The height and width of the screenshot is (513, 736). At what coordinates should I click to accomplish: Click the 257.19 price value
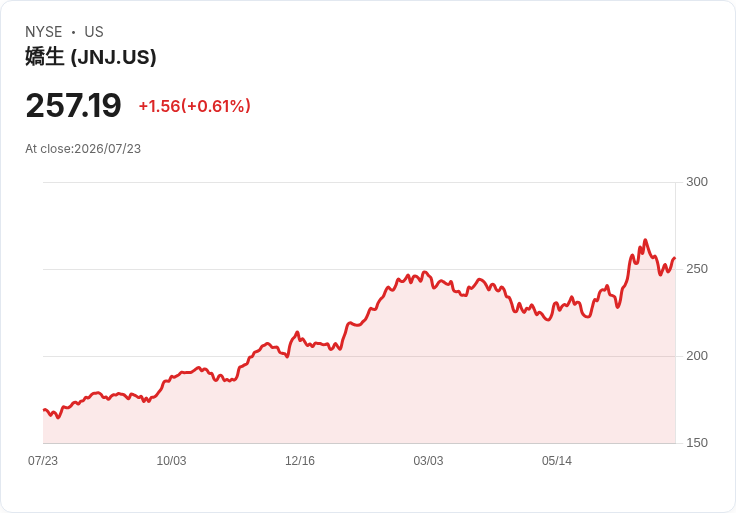point(73,105)
